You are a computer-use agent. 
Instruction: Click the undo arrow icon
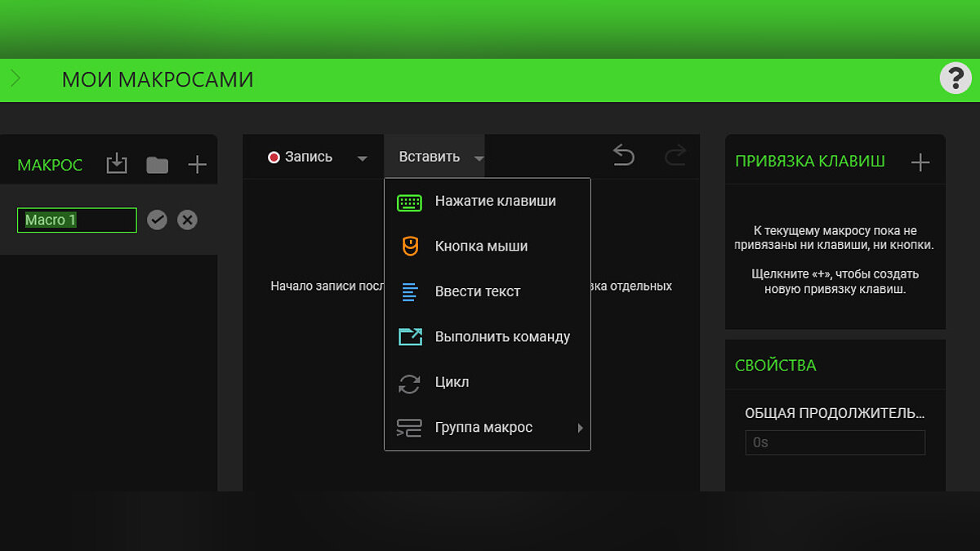coord(623,155)
